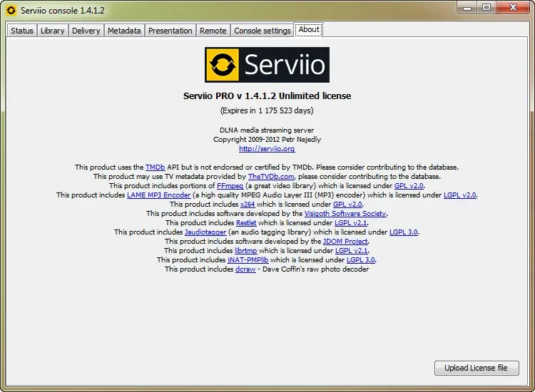Click the Jaudiotagger link
This screenshot has height=392, width=535.
[x=205, y=232]
